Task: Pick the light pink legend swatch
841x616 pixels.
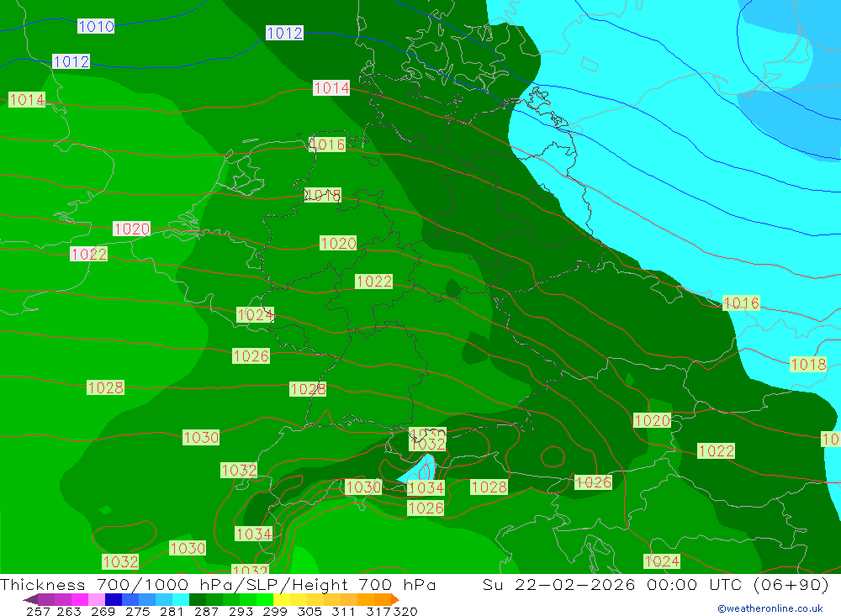Action: (x=97, y=599)
